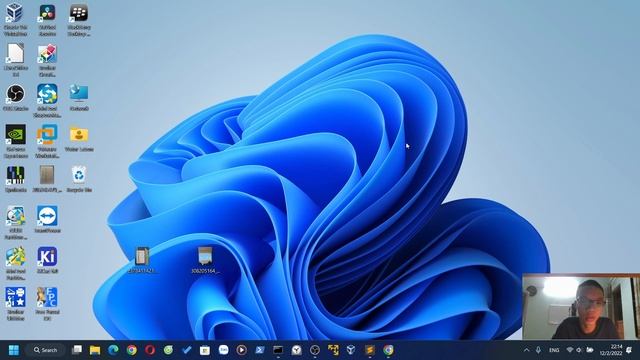Select the TeamViewer desktop shortcut

47,219
